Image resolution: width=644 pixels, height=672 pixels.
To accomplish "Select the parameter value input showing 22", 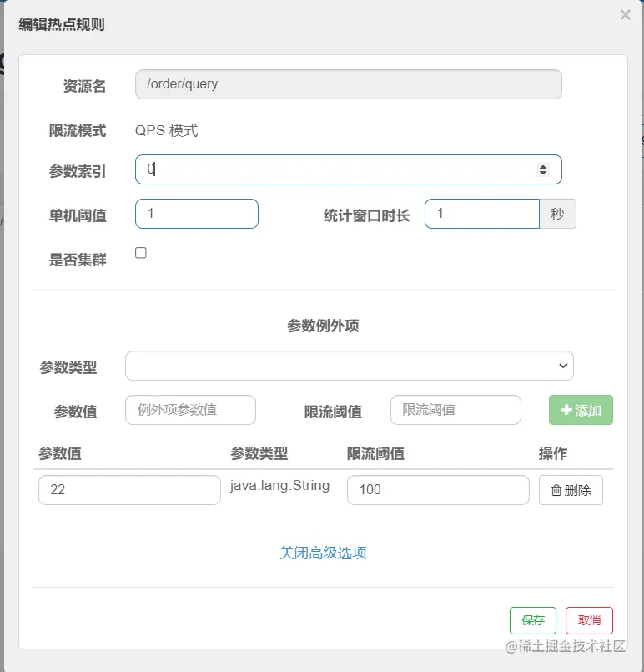I will (129, 490).
